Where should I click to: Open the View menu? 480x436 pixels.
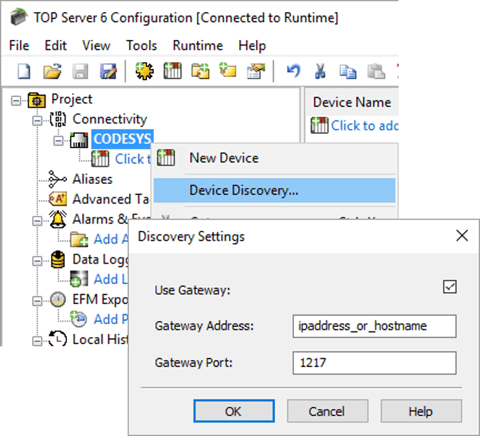point(96,45)
